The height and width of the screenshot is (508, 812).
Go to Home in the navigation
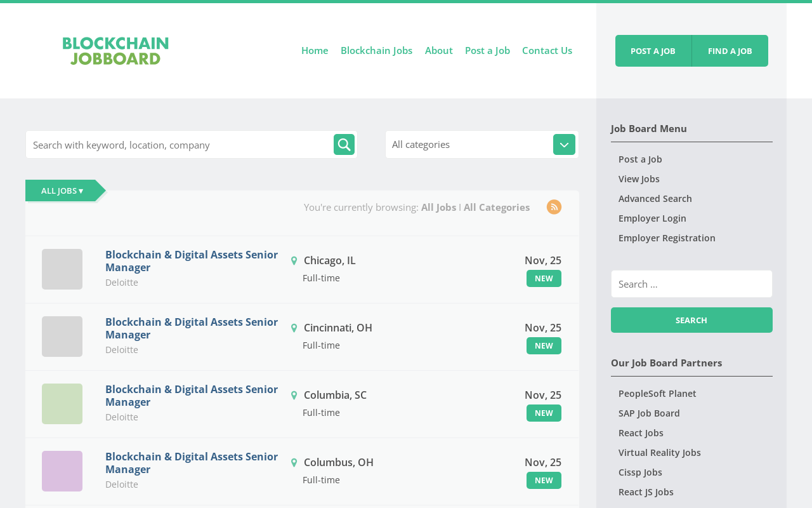pyautogui.click(x=315, y=50)
